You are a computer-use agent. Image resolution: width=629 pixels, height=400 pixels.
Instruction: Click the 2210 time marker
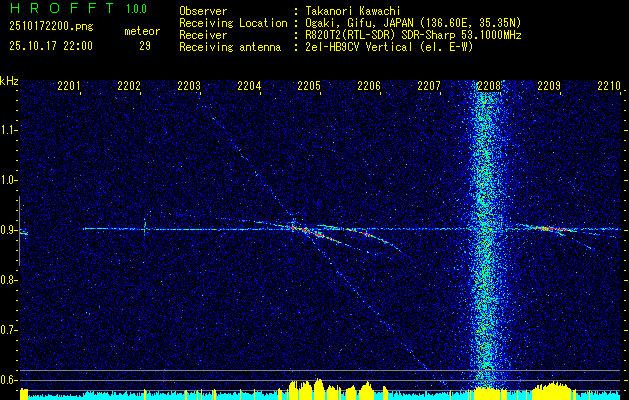tap(609, 86)
